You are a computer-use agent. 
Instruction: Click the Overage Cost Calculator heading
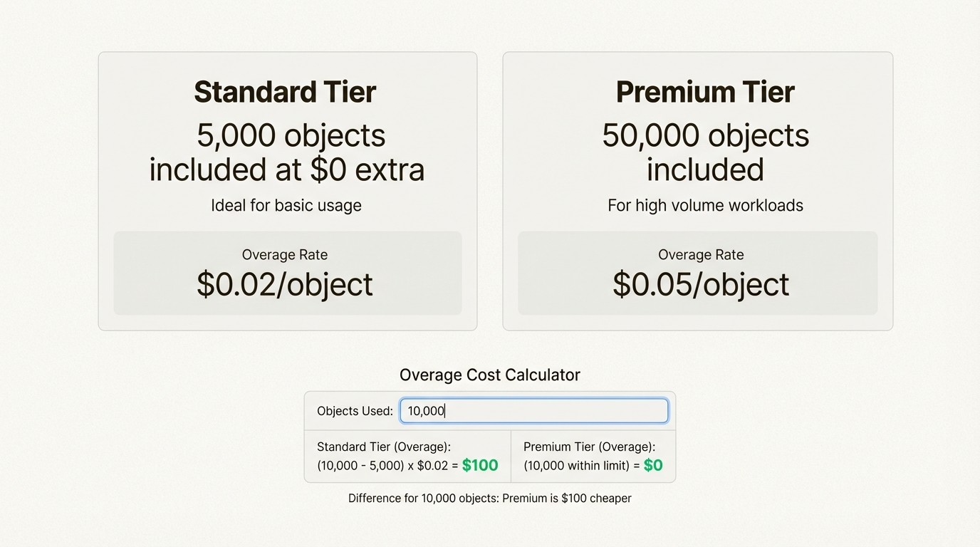tap(489, 374)
